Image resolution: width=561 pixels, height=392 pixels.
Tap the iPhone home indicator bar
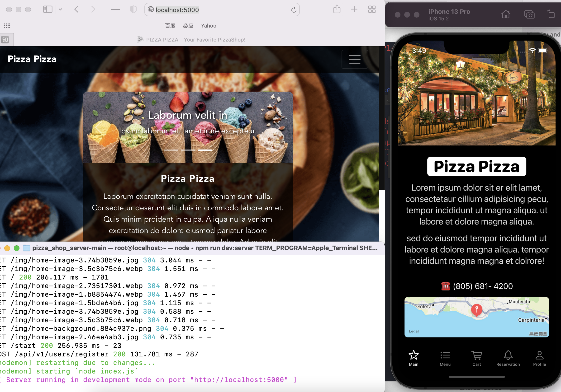coord(476,377)
